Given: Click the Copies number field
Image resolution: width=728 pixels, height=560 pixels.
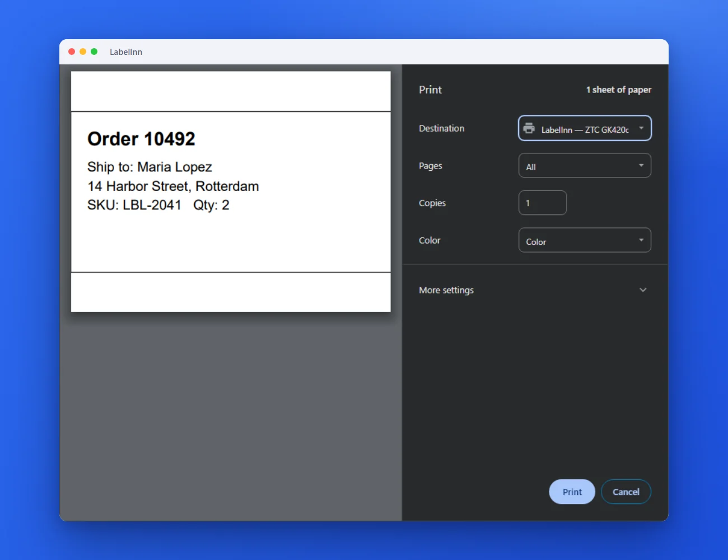Looking at the screenshot, I should (x=543, y=203).
